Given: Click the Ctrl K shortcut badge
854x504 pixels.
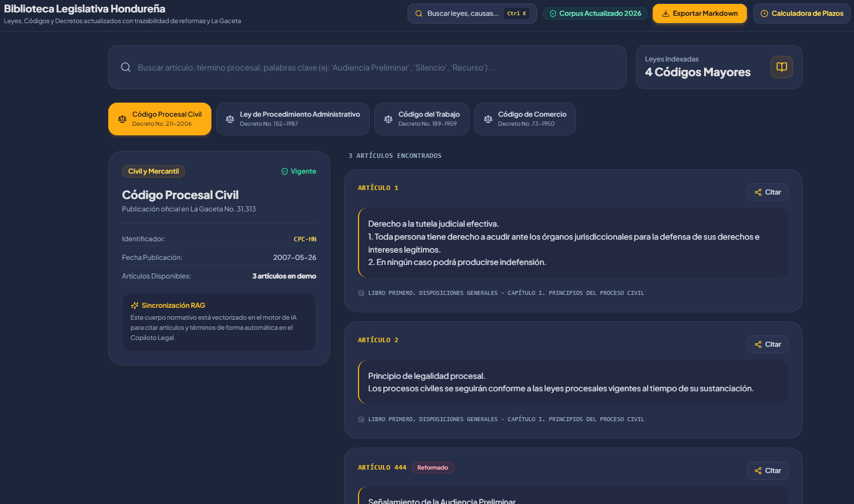Looking at the screenshot, I should 516,14.
